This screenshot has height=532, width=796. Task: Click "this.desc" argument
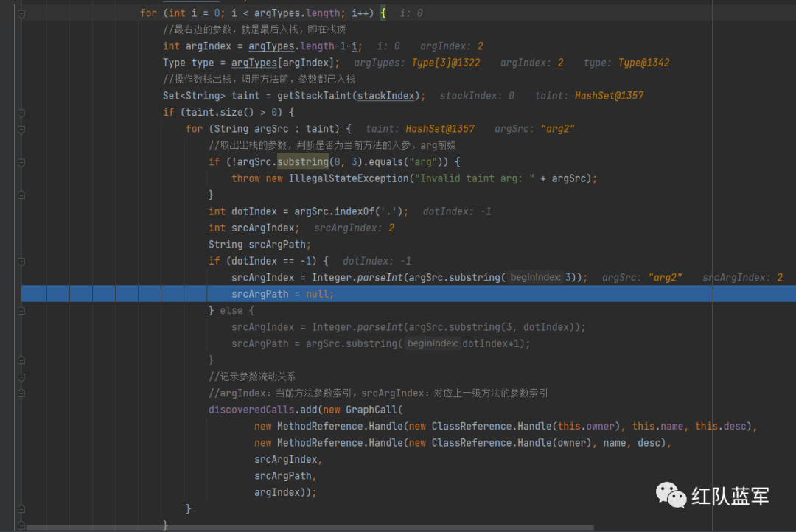721,427
